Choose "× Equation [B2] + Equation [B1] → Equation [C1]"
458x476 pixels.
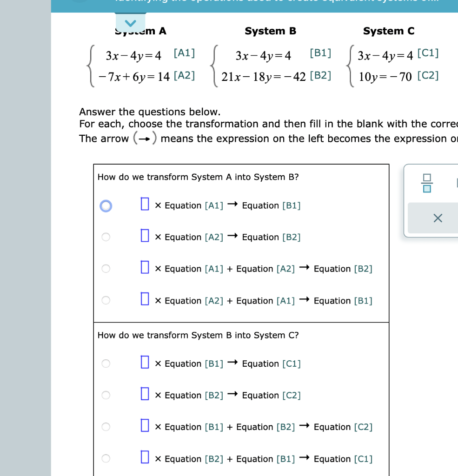(x=106, y=457)
